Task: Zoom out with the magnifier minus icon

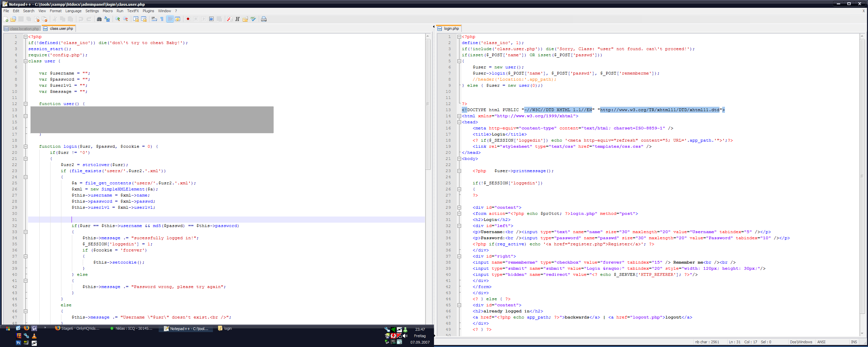Action: pos(125,19)
